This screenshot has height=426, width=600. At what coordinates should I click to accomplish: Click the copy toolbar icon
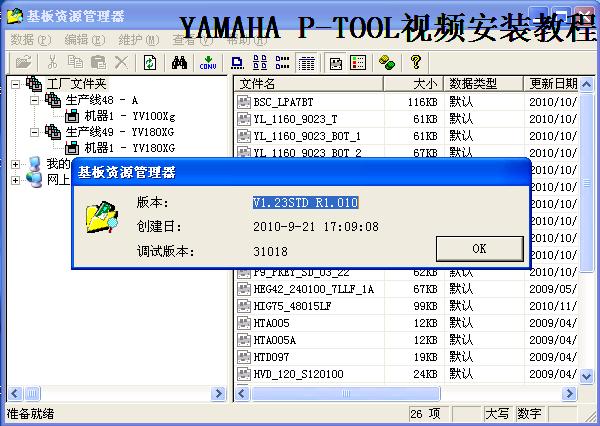(x=75, y=62)
